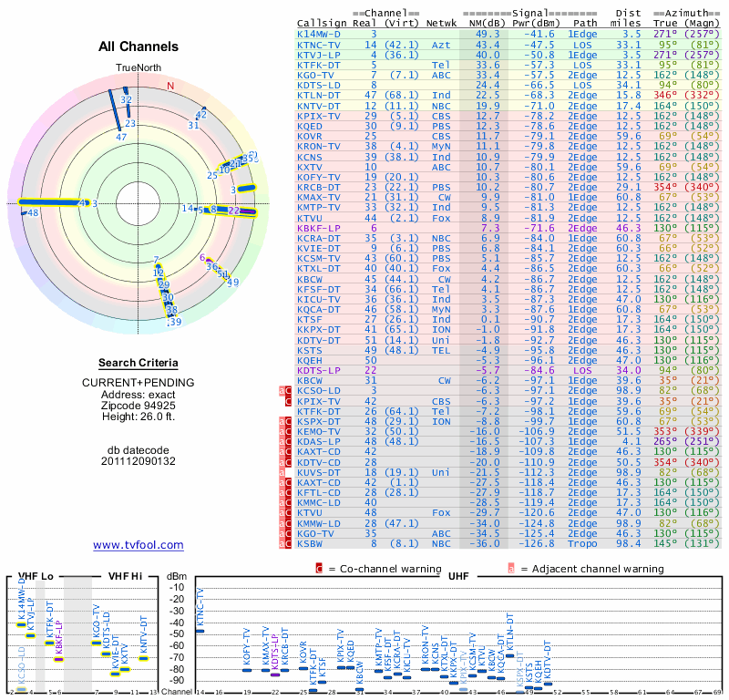
Task: Select KDTS-LD callsign in the table
Action: click(319, 85)
